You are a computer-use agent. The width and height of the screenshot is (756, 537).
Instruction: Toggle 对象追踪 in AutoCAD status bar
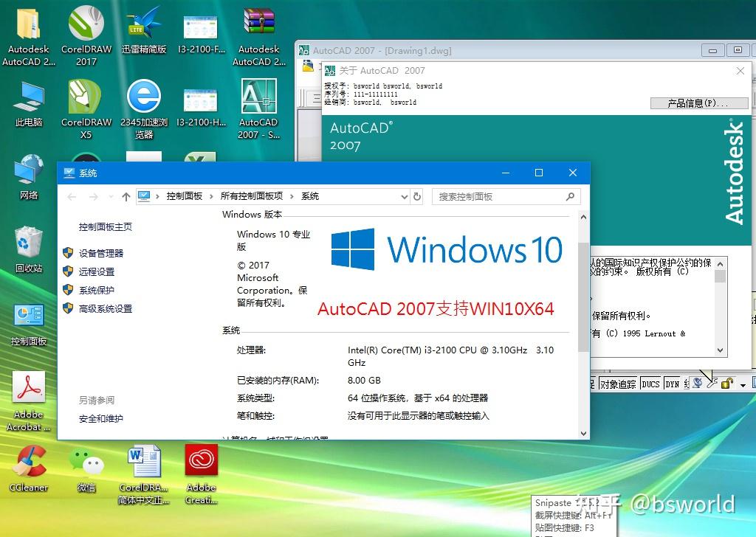(x=618, y=383)
